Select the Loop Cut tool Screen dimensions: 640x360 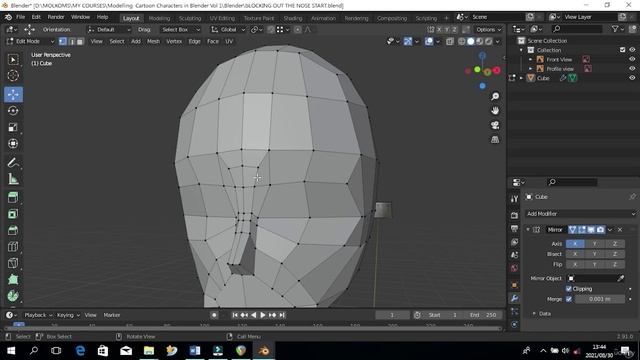click(x=13, y=247)
